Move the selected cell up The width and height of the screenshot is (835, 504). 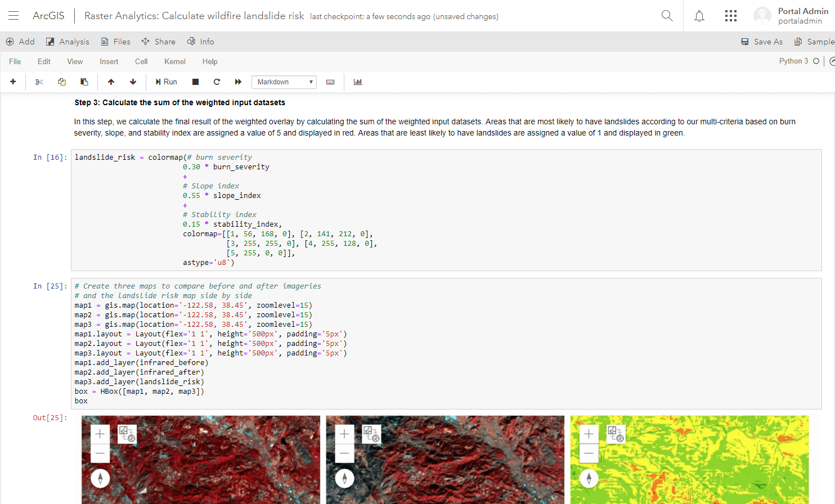point(111,82)
